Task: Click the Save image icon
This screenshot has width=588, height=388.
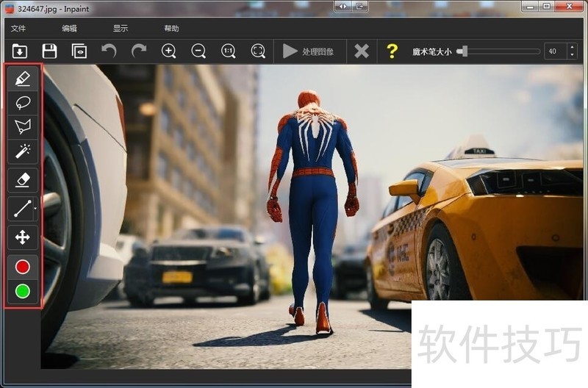Action: (49, 51)
